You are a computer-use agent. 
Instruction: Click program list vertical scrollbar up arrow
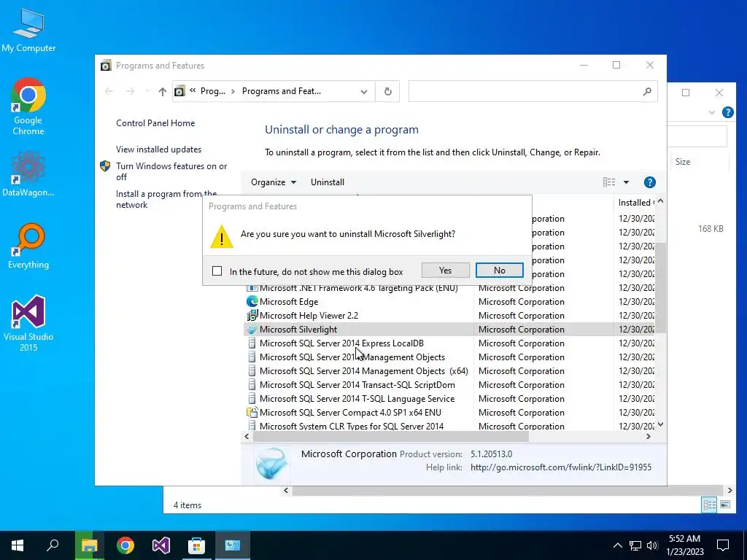point(660,201)
